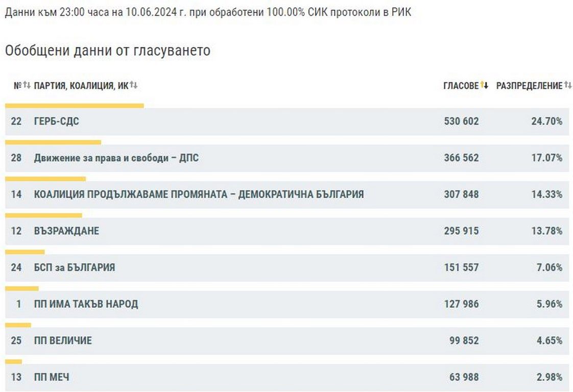573x392 pixels.
Task: Sort by the ГЛАСОВЕ column header text
Action: [x=461, y=86]
